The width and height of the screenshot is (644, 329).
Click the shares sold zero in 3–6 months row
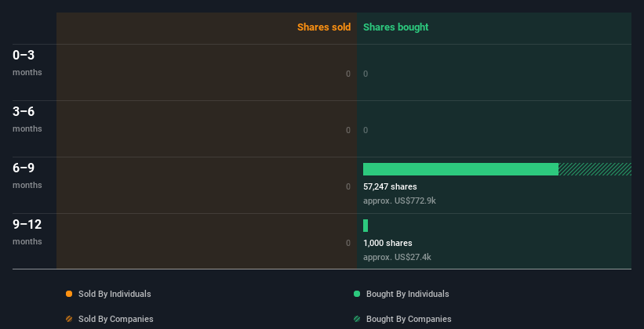point(348,130)
